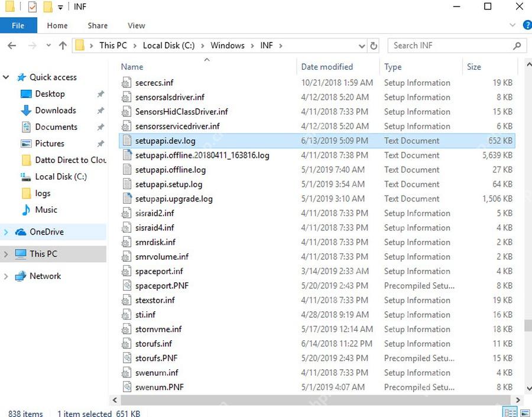Select setupapi.offline.20180411_163816.log file
Image resolution: width=532 pixels, height=417 pixels.
click(202, 155)
